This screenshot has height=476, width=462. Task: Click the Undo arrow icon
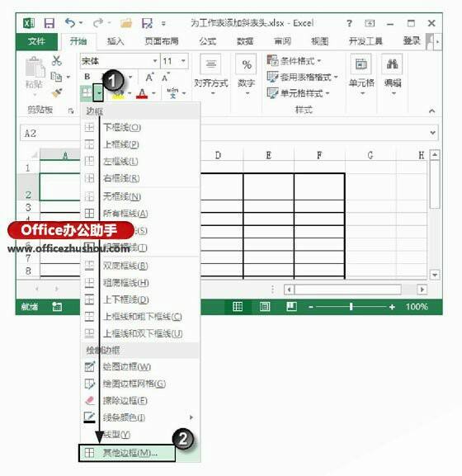click(70, 23)
